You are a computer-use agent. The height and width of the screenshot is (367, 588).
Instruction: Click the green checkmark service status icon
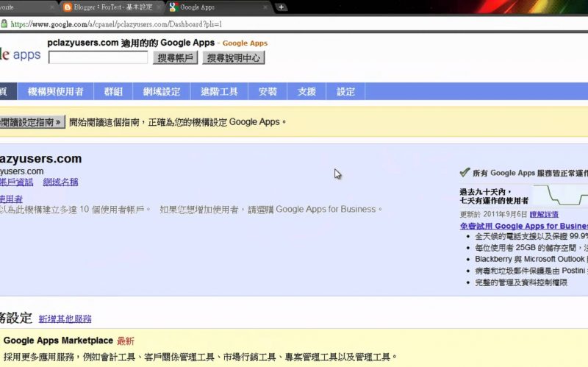click(x=464, y=172)
